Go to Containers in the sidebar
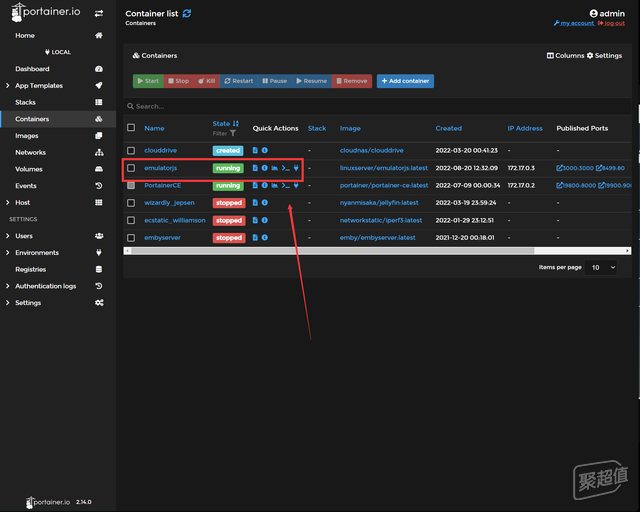This screenshot has width=640, height=512. [58, 119]
